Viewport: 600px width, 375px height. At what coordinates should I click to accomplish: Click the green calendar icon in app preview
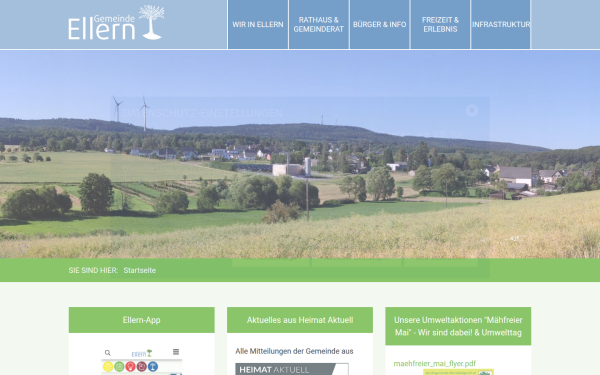point(119,367)
